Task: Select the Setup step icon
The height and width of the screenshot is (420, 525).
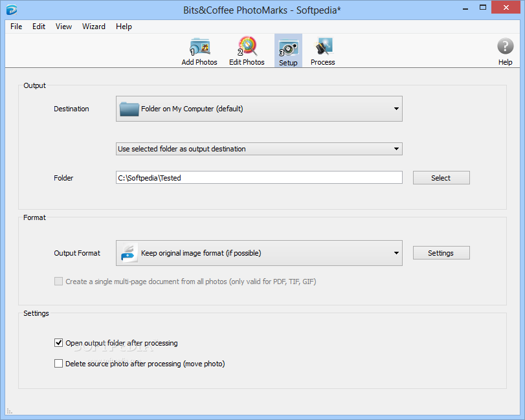Action: tap(288, 52)
